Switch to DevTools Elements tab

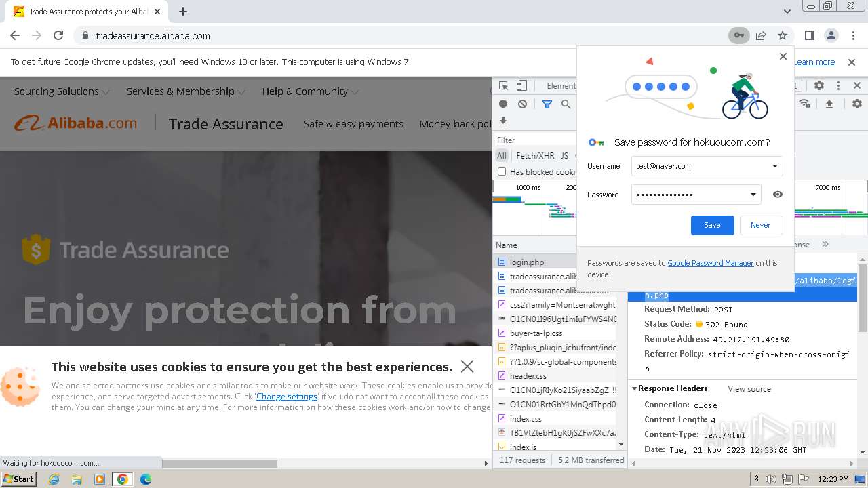561,86
